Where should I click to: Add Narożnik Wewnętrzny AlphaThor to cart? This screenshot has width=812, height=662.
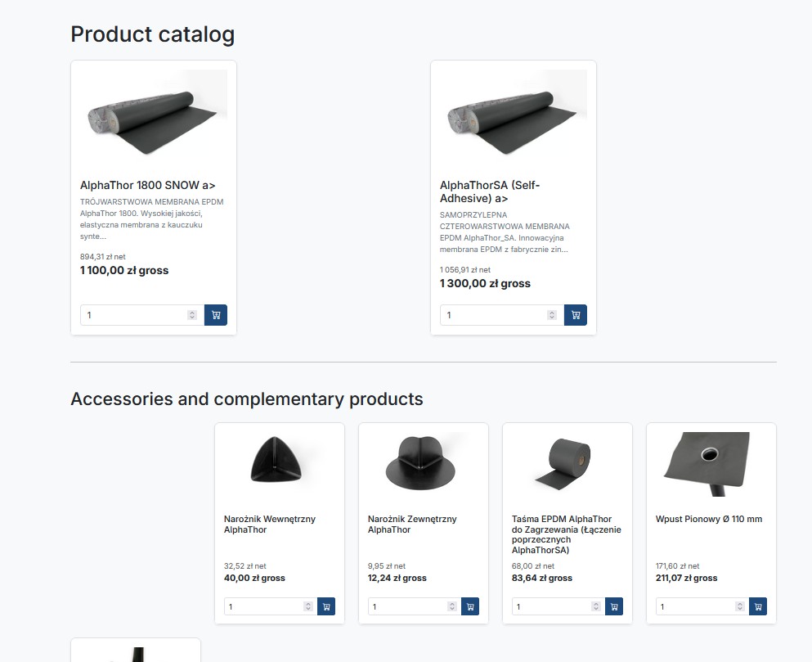326,606
